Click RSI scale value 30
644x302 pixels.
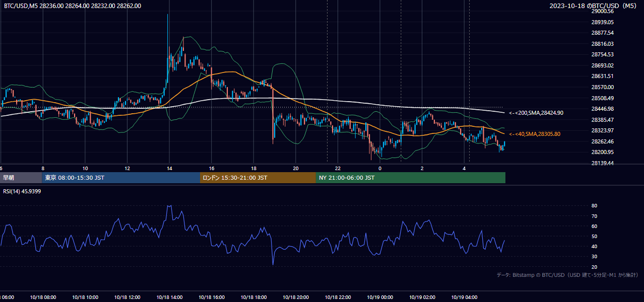click(x=594, y=256)
